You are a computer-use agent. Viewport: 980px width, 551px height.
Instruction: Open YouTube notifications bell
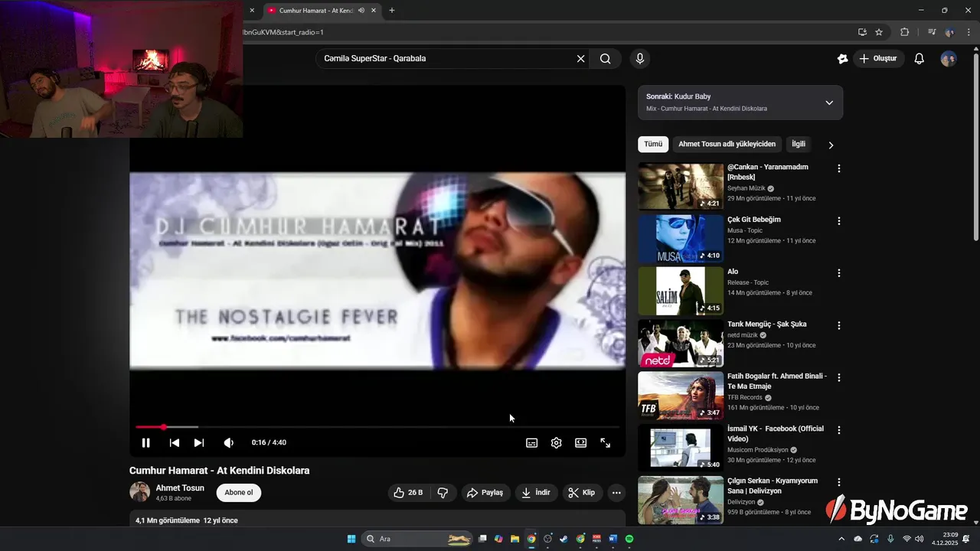(x=920, y=58)
